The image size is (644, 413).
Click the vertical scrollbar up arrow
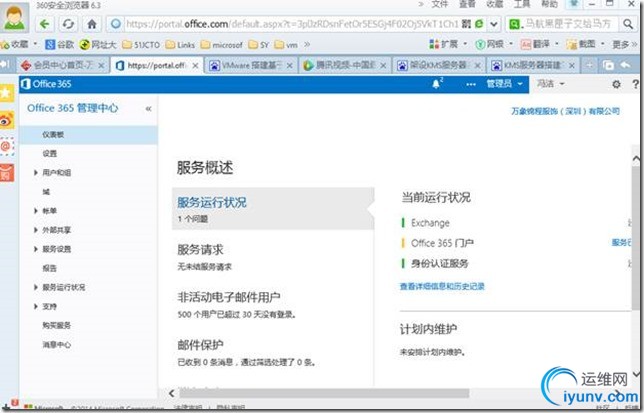click(636, 158)
